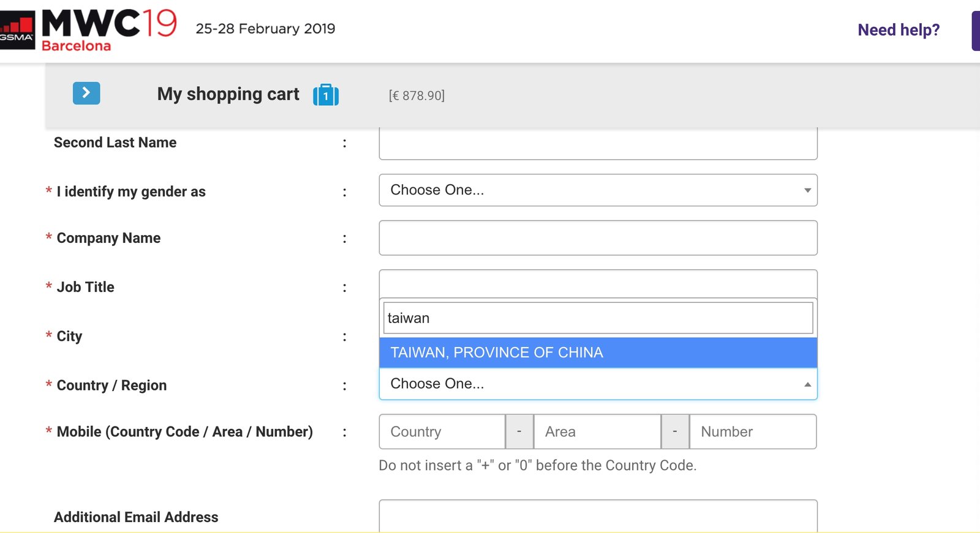
Task: Click the mobile Area code field
Action: 597,432
